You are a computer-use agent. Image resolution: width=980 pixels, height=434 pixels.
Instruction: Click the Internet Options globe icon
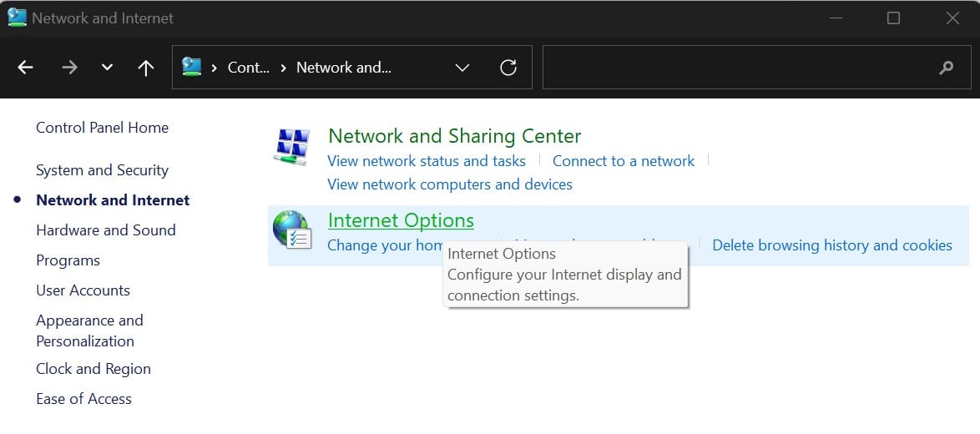292,230
